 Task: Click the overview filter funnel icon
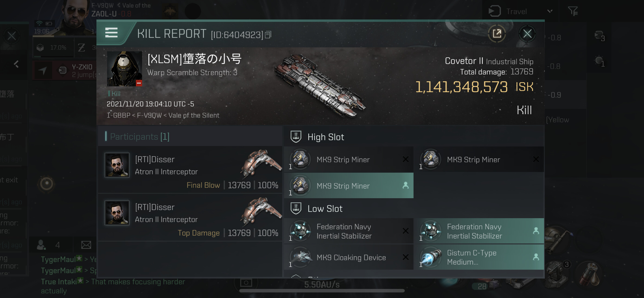(573, 11)
